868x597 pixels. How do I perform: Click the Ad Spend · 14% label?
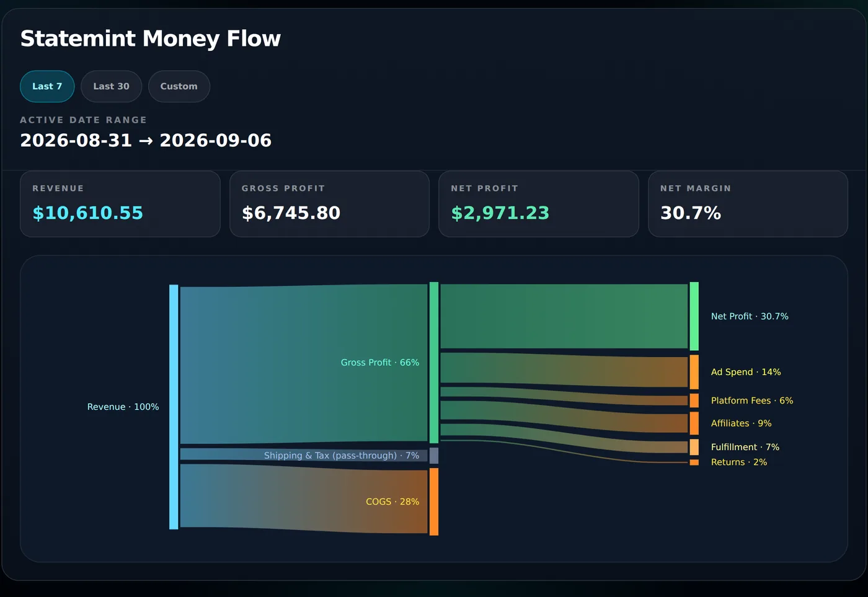click(x=746, y=372)
